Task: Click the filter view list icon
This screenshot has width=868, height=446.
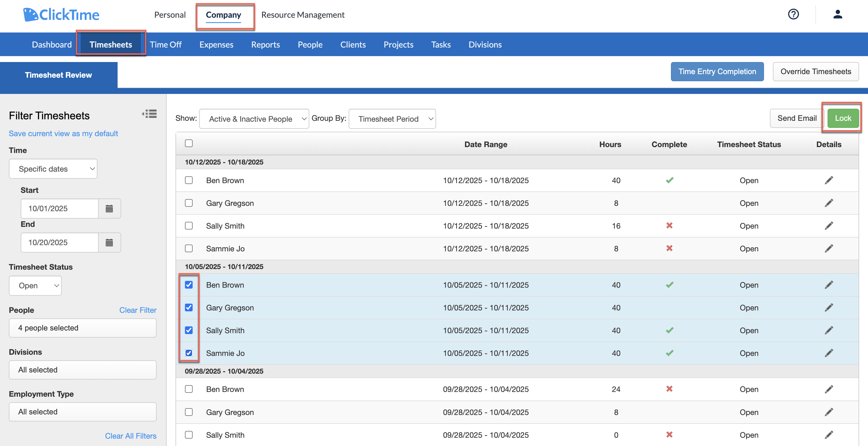Action: click(149, 114)
